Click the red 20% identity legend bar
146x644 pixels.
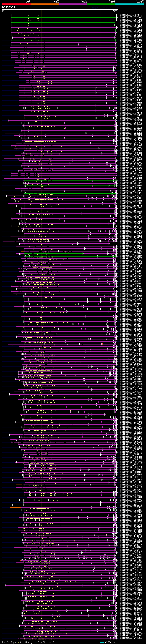coord(16,4)
